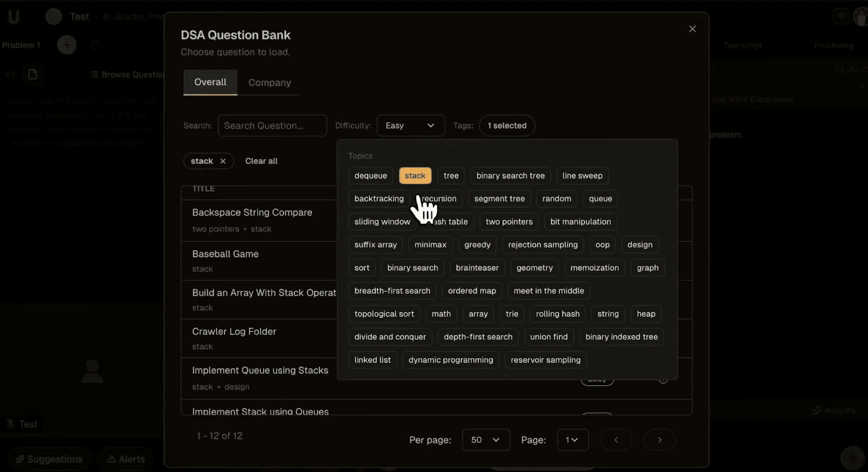Select the breadth-first search tag

point(392,291)
